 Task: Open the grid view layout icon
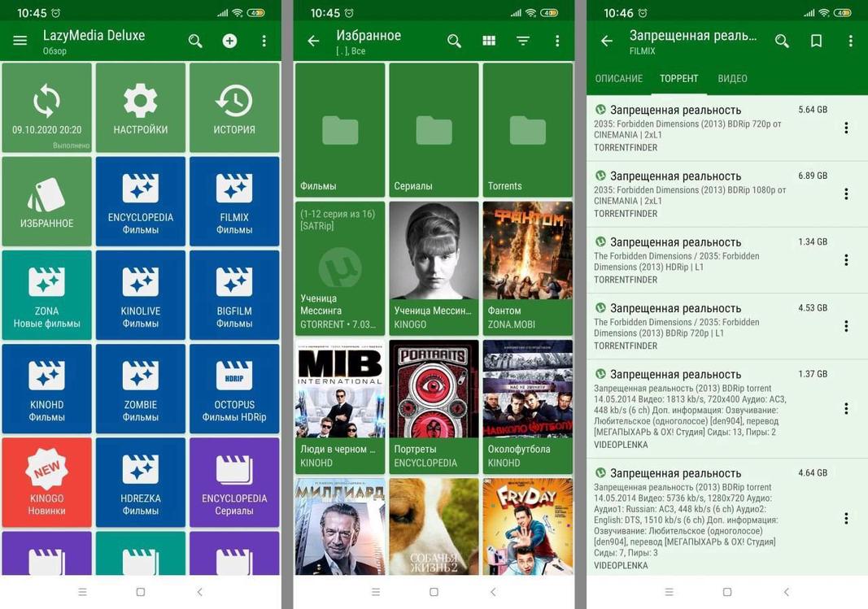[488, 39]
